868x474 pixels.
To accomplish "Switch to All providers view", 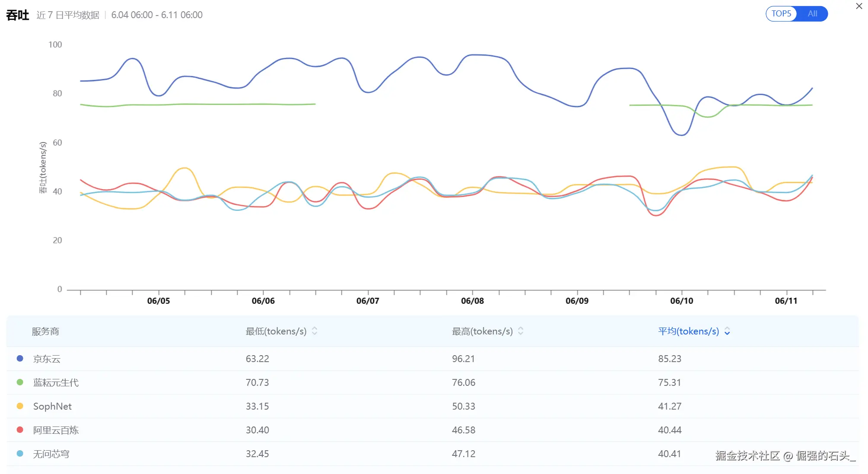I will [x=812, y=14].
